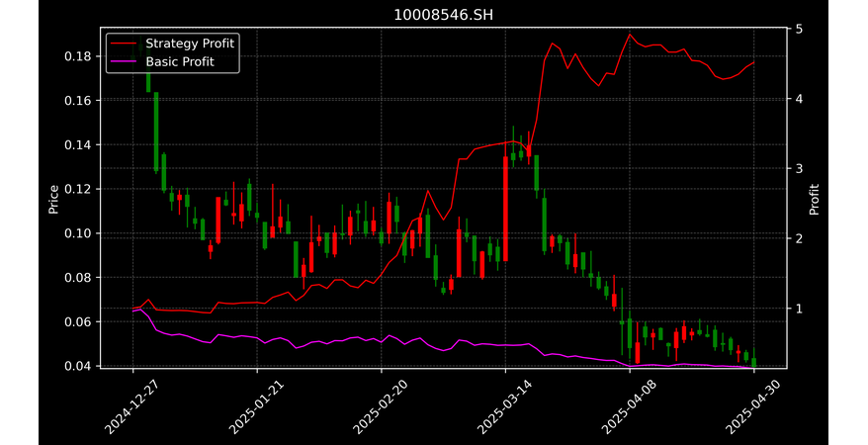The height and width of the screenshot is (445, 868).
Task: Click the magenta Basic Profit legend line sample
Action: 123,62
